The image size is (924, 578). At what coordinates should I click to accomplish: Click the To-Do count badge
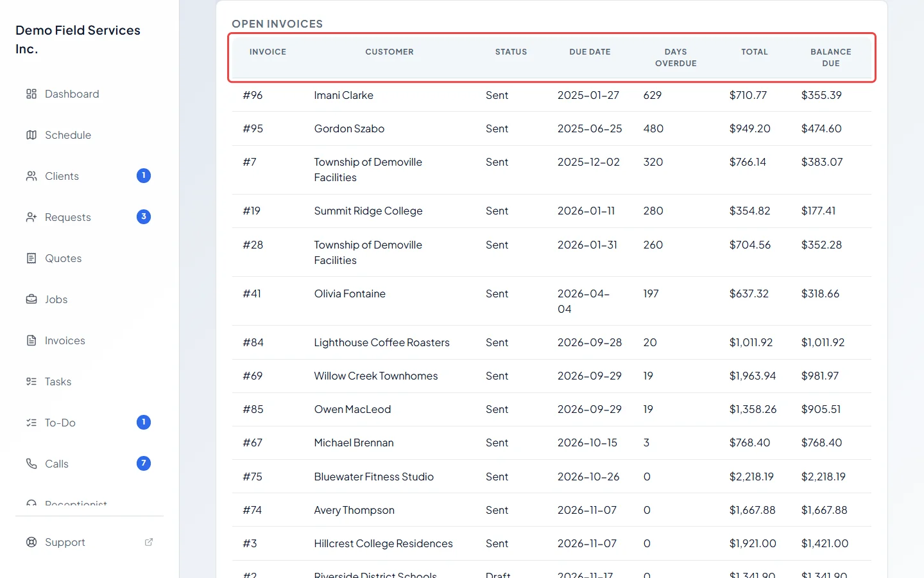[x=144, y=422]
